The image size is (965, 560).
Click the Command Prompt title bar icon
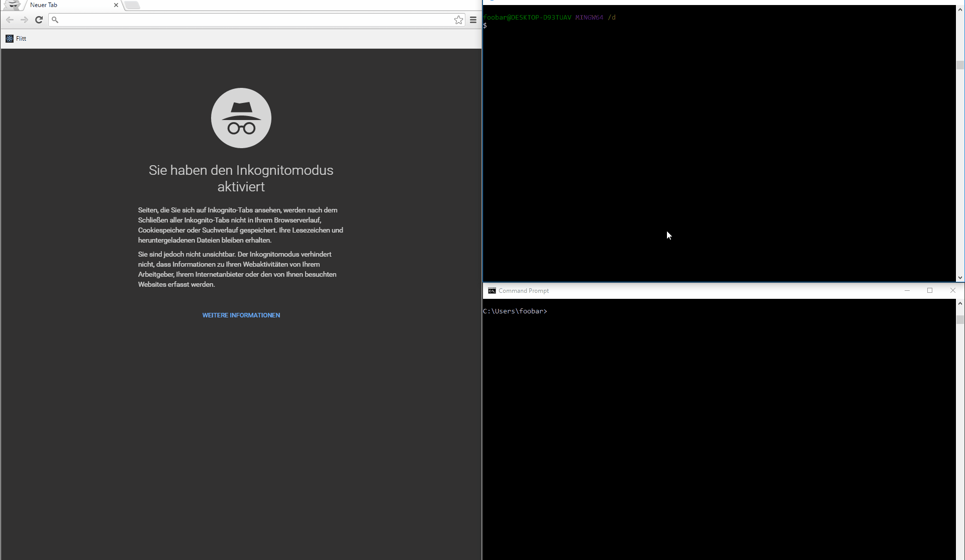click(492, 290)
